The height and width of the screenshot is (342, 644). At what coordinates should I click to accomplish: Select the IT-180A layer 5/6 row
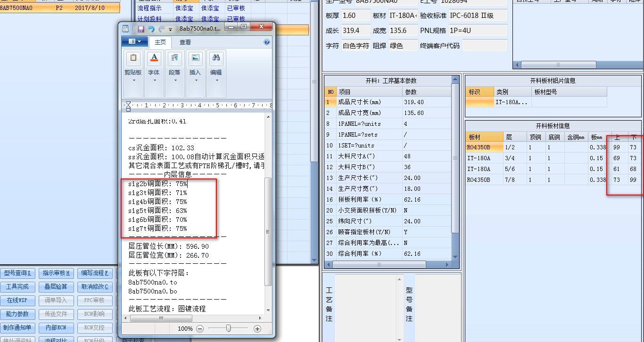click(x=553, y=169)
